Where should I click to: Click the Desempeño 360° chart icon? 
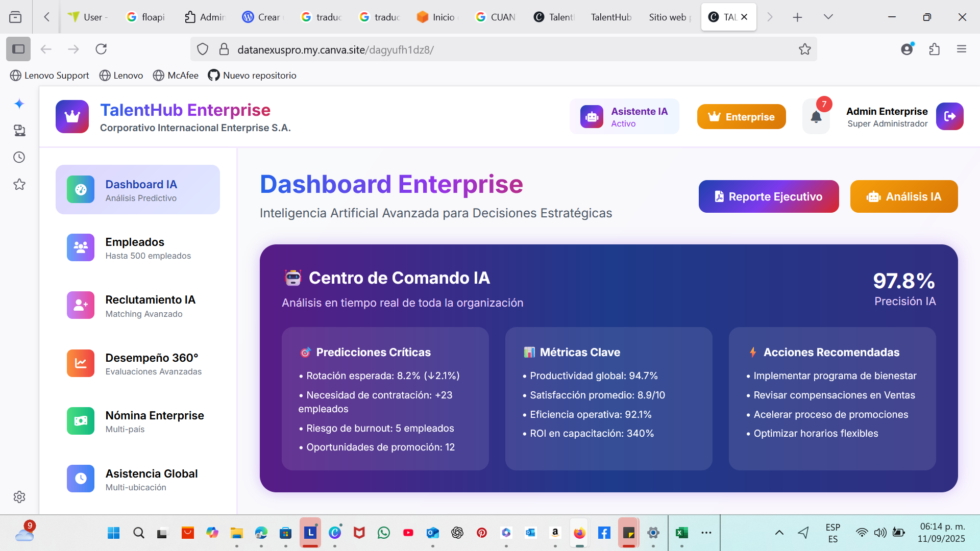pyautogui.click(x=81, y=363)
